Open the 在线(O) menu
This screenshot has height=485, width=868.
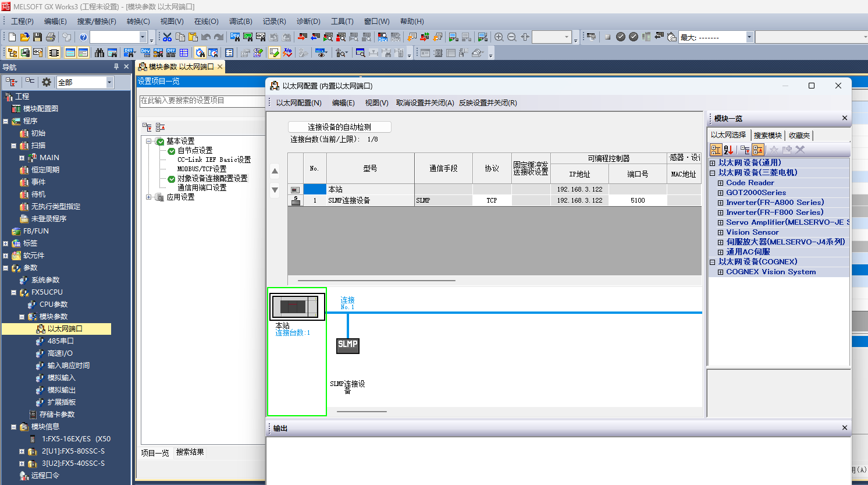207,22
